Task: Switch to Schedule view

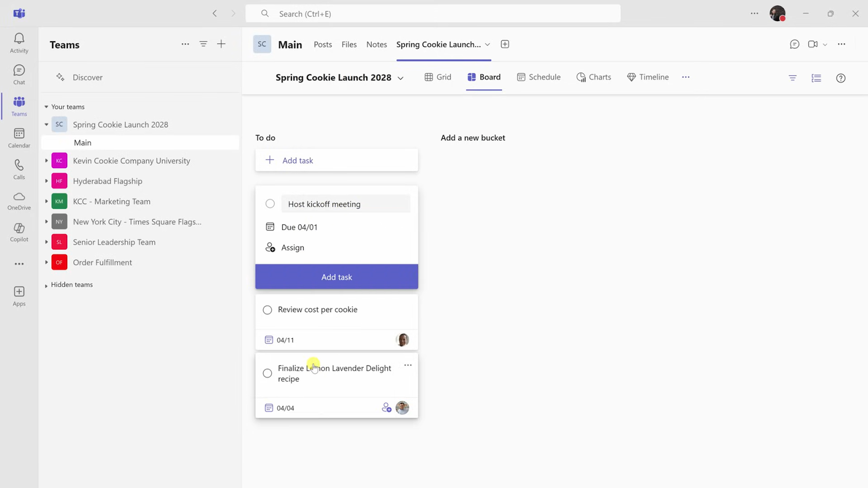Action: click(539, 77)
